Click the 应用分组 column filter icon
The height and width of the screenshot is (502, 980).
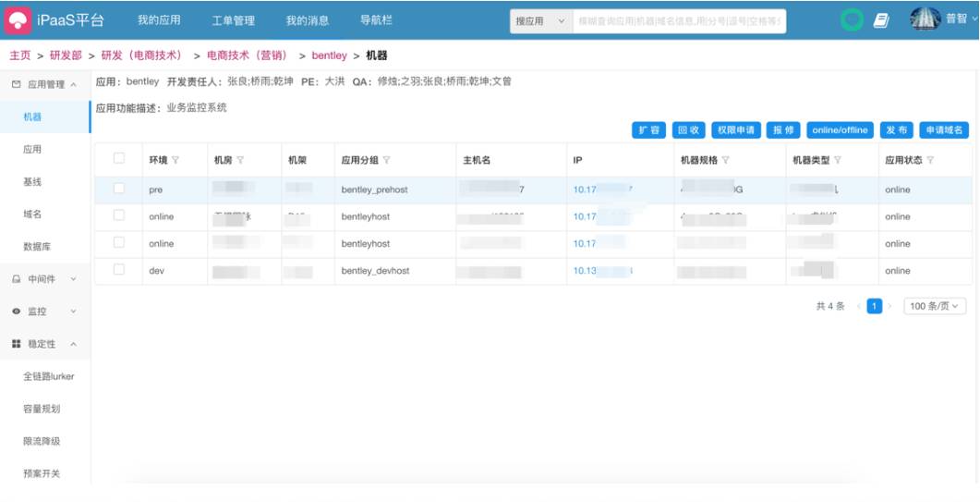pyautogui.click(x=386, y=161)
